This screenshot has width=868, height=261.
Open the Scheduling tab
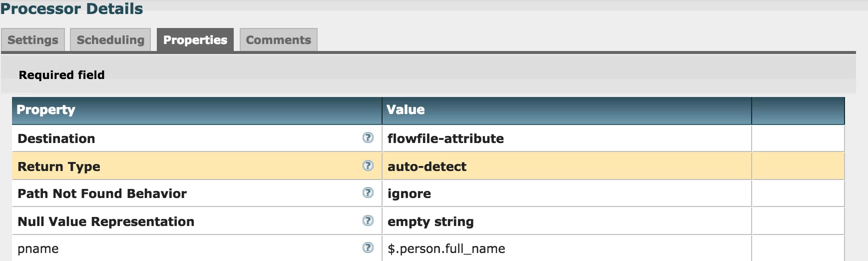point(110,40)
